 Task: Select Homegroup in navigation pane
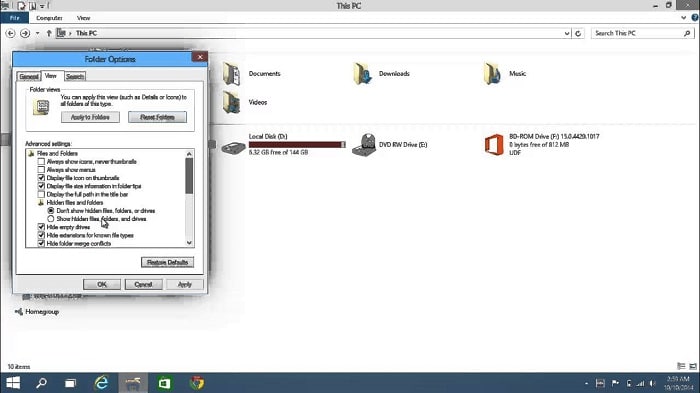click(x=42, y=312)
